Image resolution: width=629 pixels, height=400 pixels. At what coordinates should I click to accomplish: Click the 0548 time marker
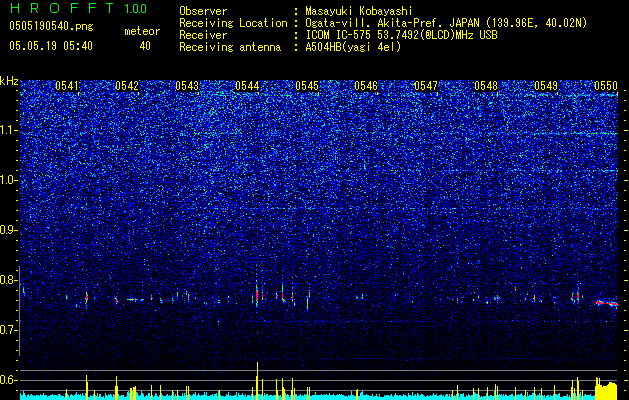[486, 86]
